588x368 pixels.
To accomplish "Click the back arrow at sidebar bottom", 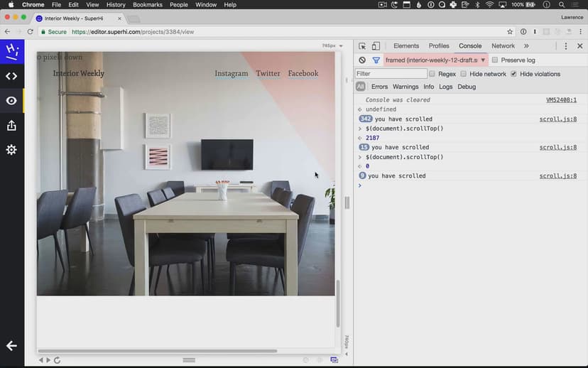I will [x=11, y=346].
